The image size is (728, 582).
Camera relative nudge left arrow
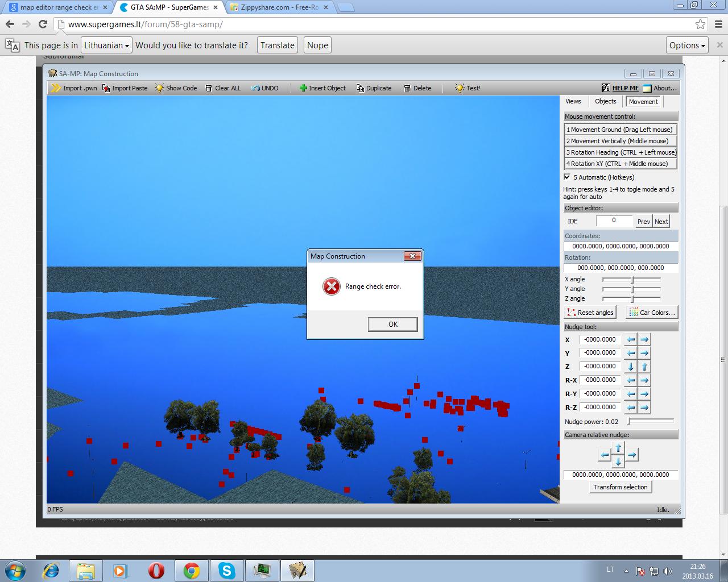point(605,455)
